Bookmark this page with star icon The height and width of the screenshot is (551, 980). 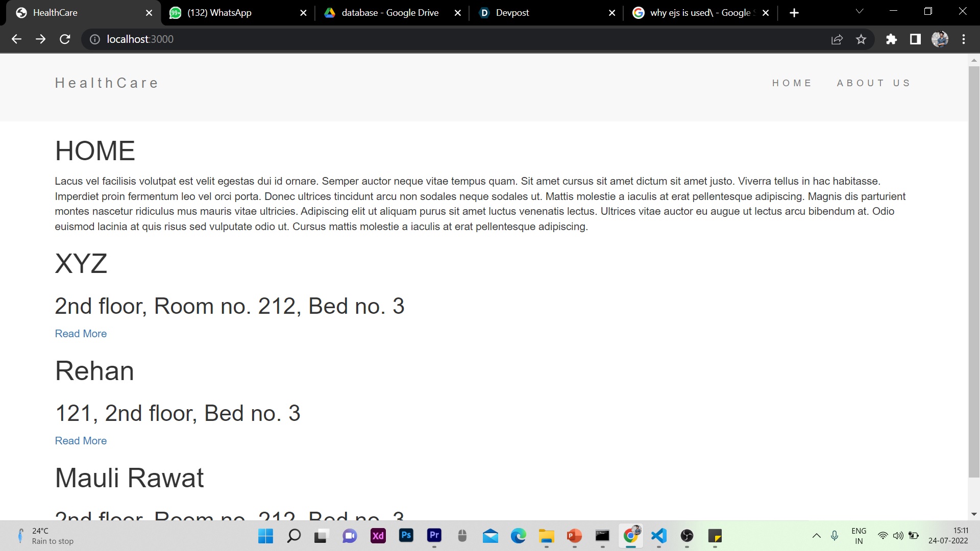pos(861,39)
